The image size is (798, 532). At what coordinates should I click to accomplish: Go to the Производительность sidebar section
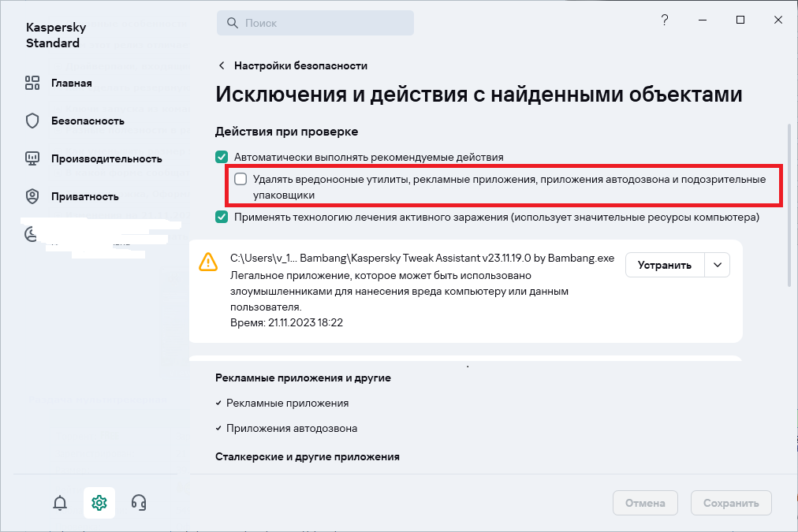pyautogui.click(x=106, y=158)
